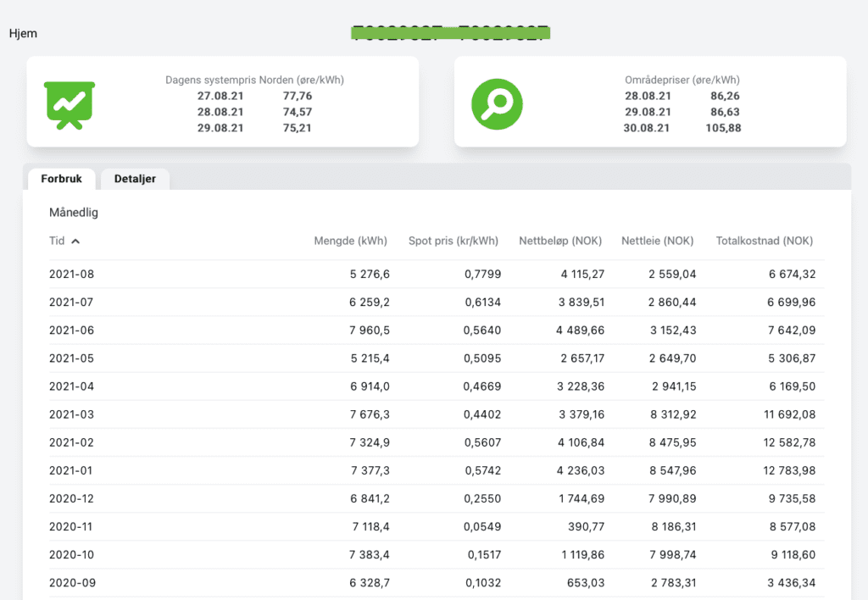Select the 2021-02 row date
868x600 pixels.
[x=71, y=443]
